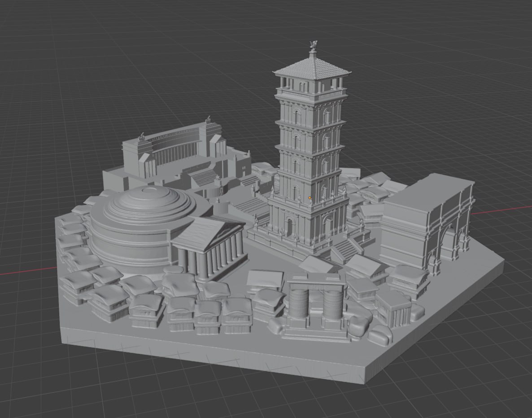Screen dimensions: 532x418
Task: Click the orange origin dot on tower
Action: (x=310, y=198)
